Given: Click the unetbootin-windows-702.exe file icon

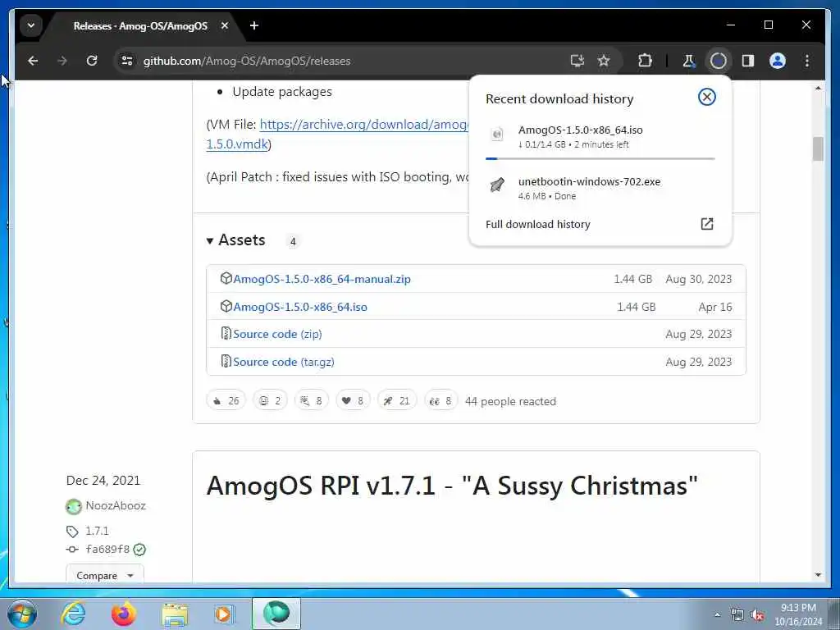Looking at the screenshot, I should tap(497, 185).
